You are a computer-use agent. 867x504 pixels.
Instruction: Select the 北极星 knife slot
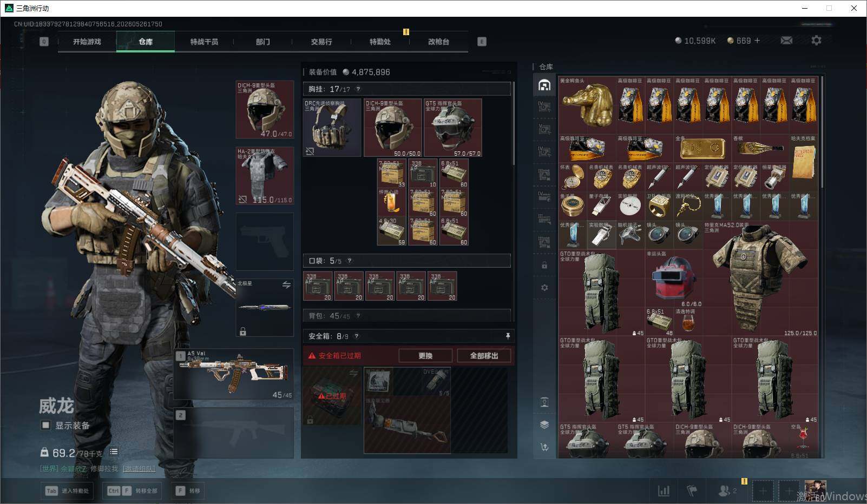click(x=265, y=307)
